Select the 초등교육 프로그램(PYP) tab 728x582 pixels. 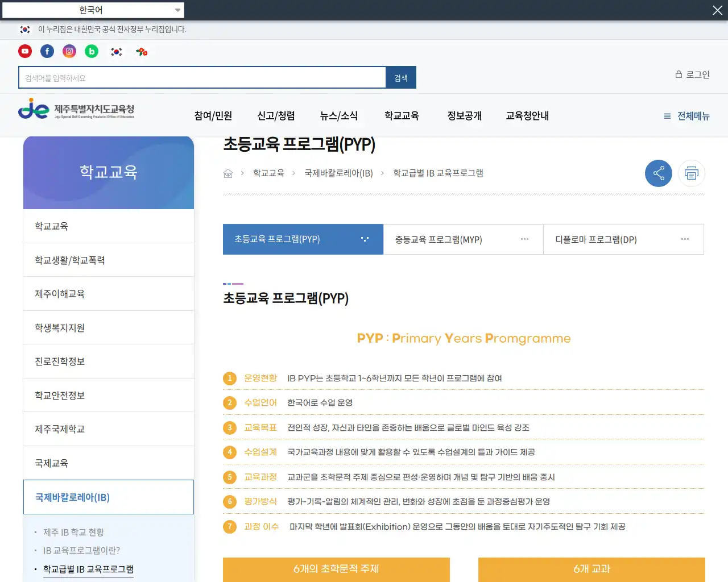point(303,239)
